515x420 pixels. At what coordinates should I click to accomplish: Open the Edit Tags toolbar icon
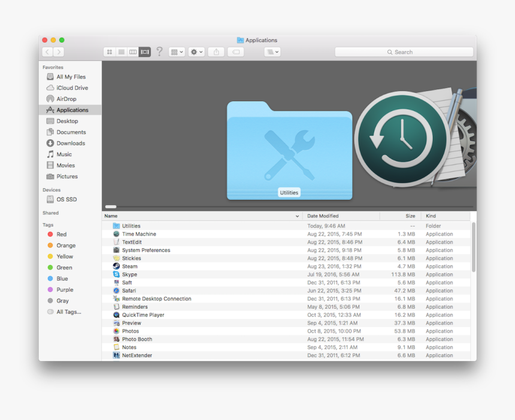[x=235, y=52]
